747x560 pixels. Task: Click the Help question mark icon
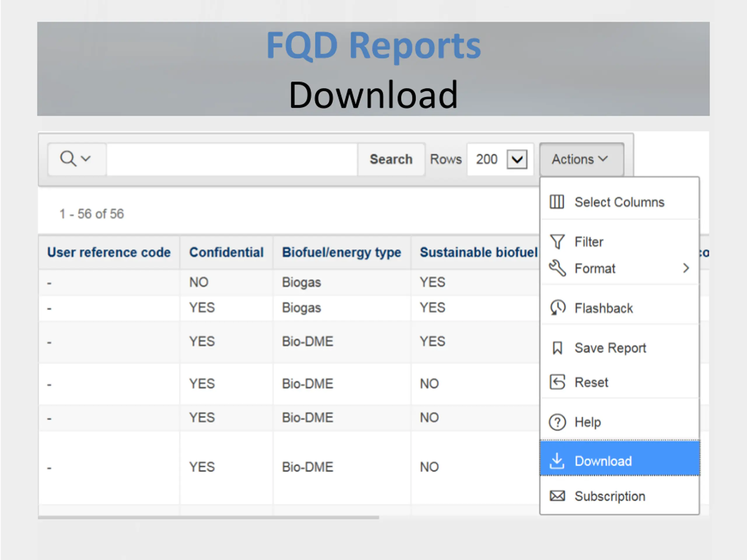click(x=557, y=422)
